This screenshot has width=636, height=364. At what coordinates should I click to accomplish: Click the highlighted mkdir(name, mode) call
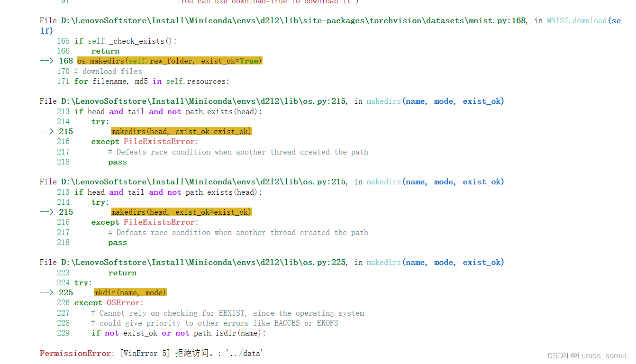pyautogui.click(x=130, y=292)
